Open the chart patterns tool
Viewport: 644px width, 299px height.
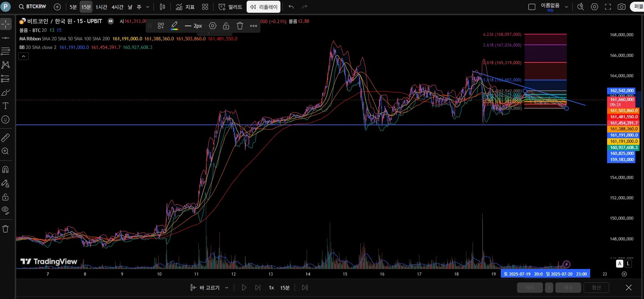point(6,65)
